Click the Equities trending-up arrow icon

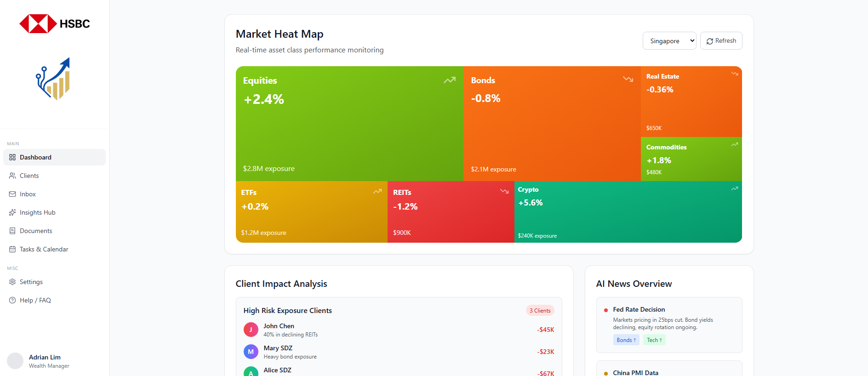[450, 80]
